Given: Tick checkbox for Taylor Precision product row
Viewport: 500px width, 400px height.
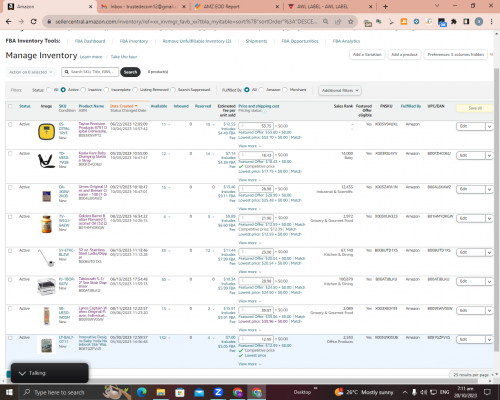Looking at the screenshot, I should click(10, 124).
